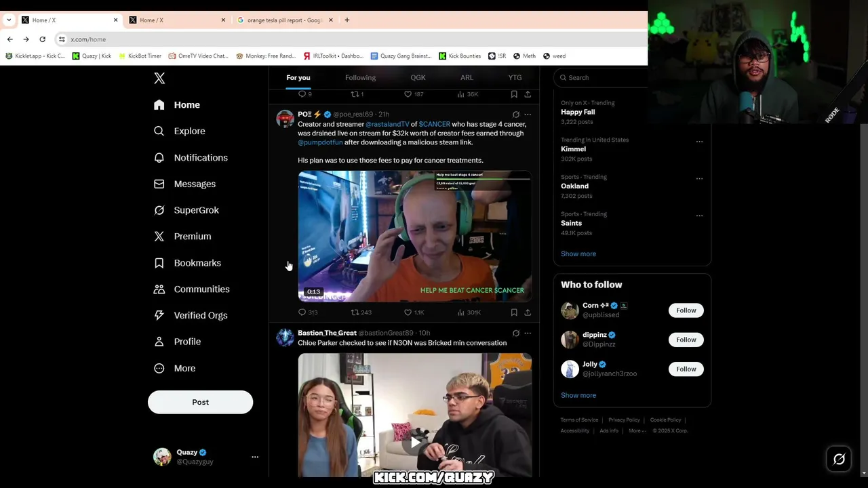The image size is (868, 488).
Task: Share the top post with 36K views
Action: [528, 94]
